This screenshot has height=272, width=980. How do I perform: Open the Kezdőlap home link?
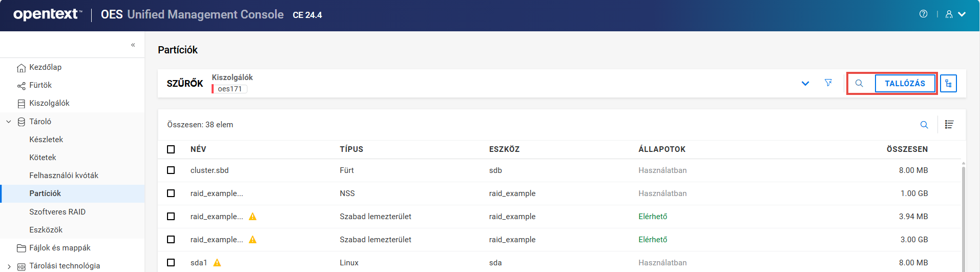[45, 67]
